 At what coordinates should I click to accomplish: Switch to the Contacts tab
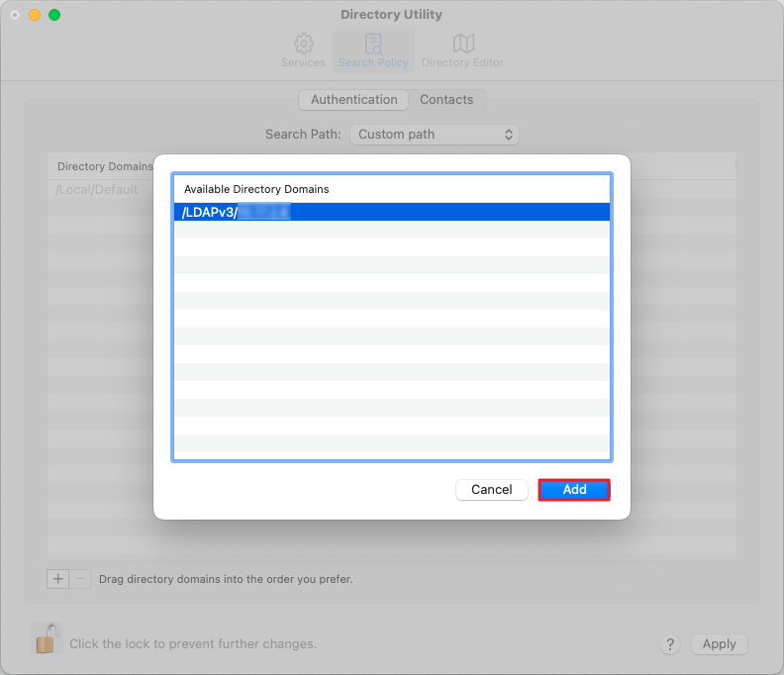(446, 100)
